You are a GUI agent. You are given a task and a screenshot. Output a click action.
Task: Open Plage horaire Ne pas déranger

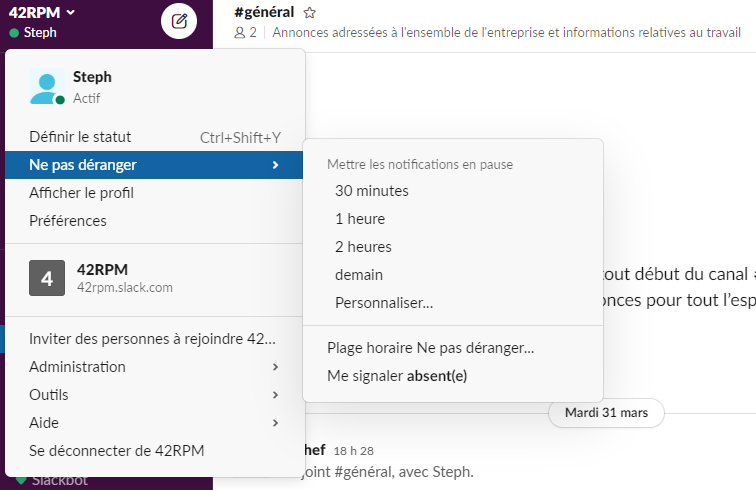[x=453, y=348]
